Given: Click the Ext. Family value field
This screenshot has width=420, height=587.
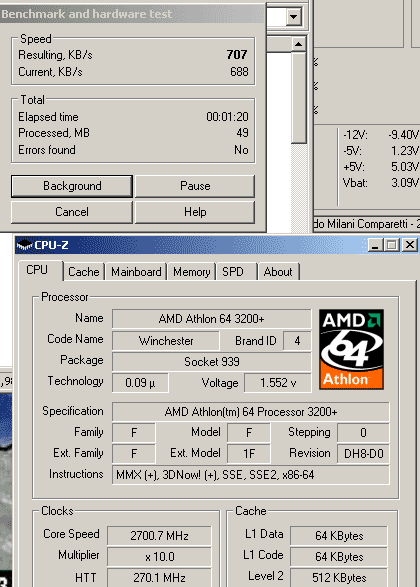Looking at the screenshot, I should pos(134,454).
